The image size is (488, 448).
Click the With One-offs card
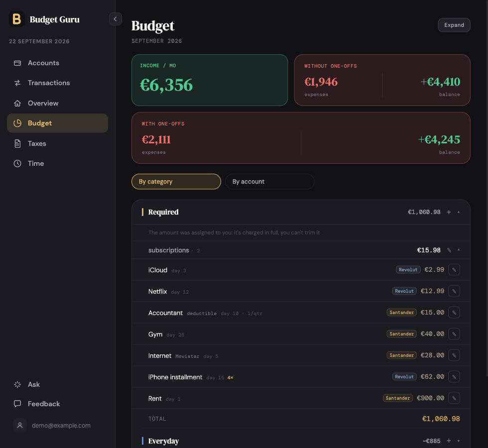click(301, 138)
